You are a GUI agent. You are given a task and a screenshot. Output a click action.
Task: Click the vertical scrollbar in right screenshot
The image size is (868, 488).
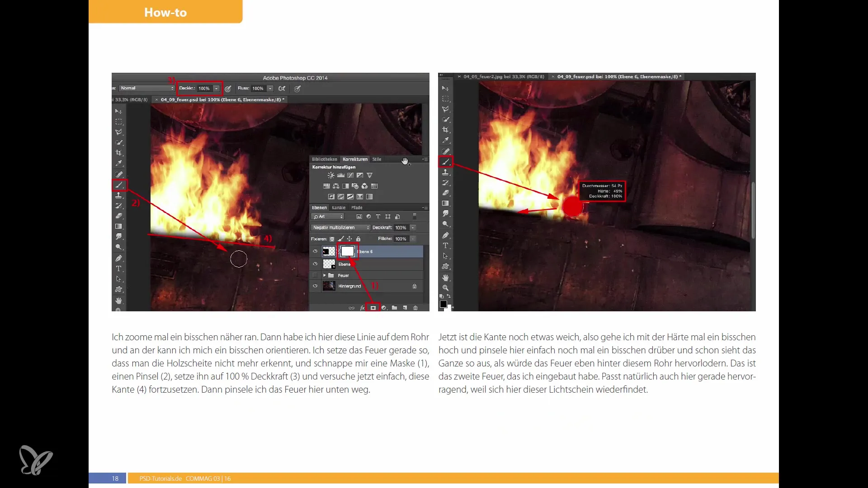pyautogui.click(x=753, y=210)
